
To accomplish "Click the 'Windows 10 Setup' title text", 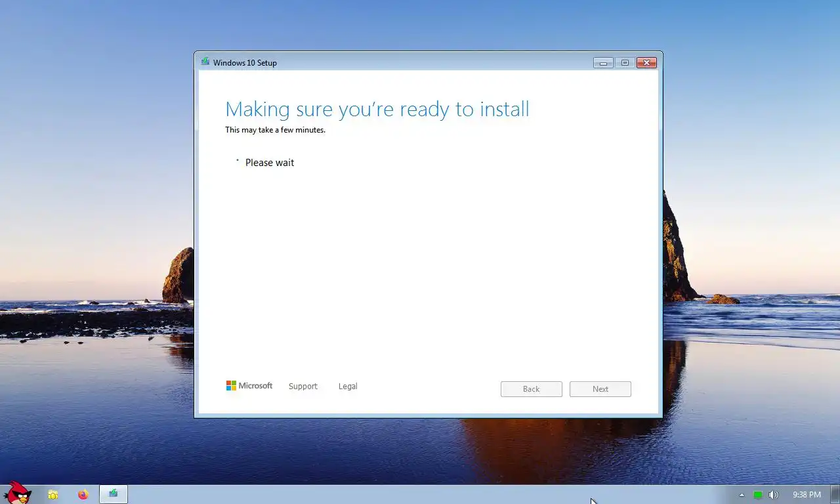I will [245, 63].
